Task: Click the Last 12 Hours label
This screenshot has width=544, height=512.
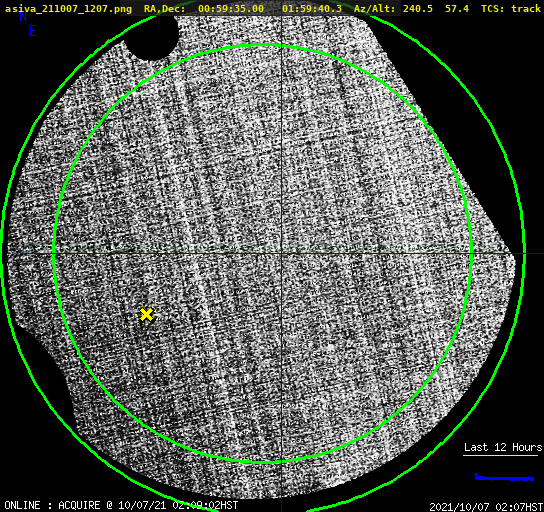Action: click(503, 447)
